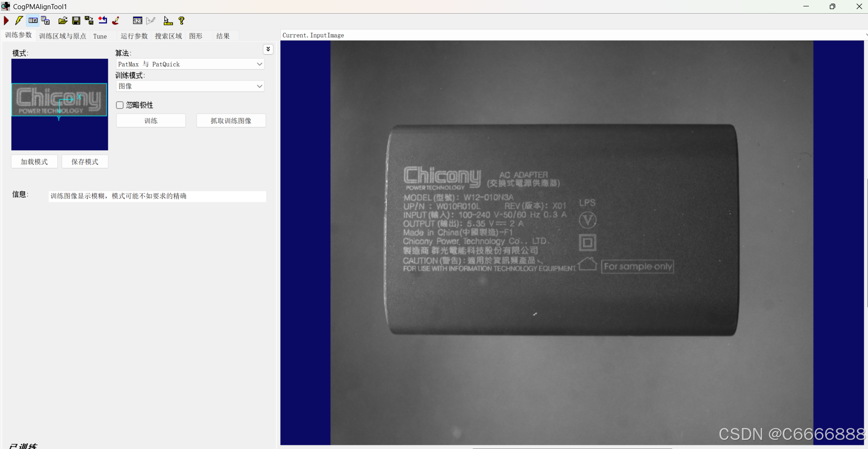Expand the double-chevron panel toggle
The height and width of the screenshot is (449, 868).
pyautogui.click(x=268, y=49)
